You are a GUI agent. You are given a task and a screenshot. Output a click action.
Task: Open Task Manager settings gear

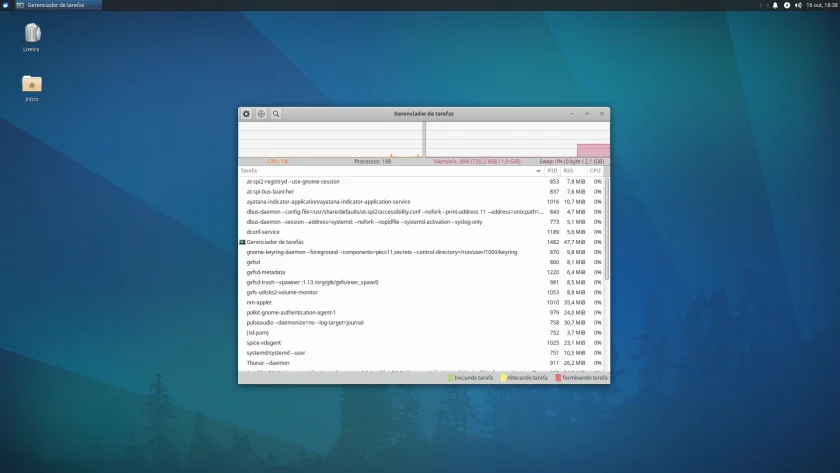coord(246,114)
